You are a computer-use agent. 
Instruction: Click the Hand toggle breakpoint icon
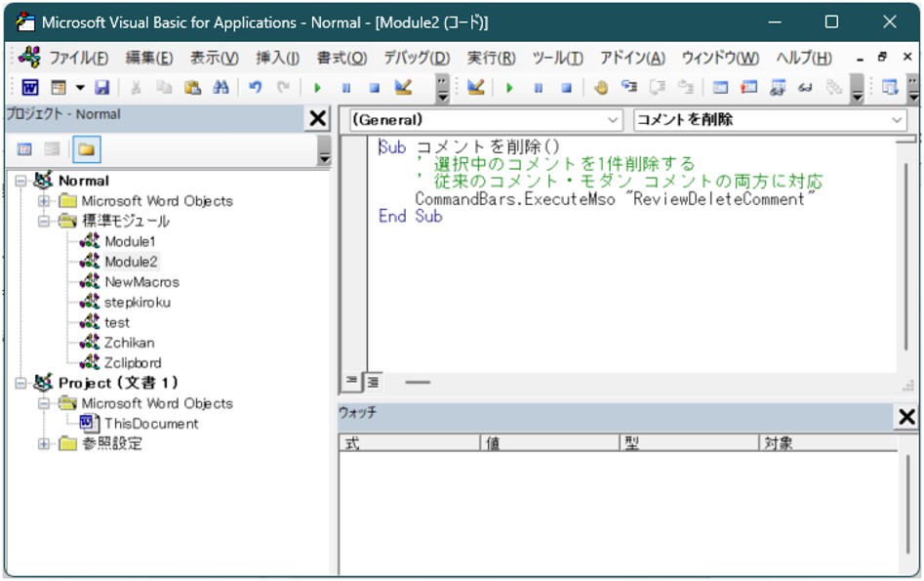(600, 87)
